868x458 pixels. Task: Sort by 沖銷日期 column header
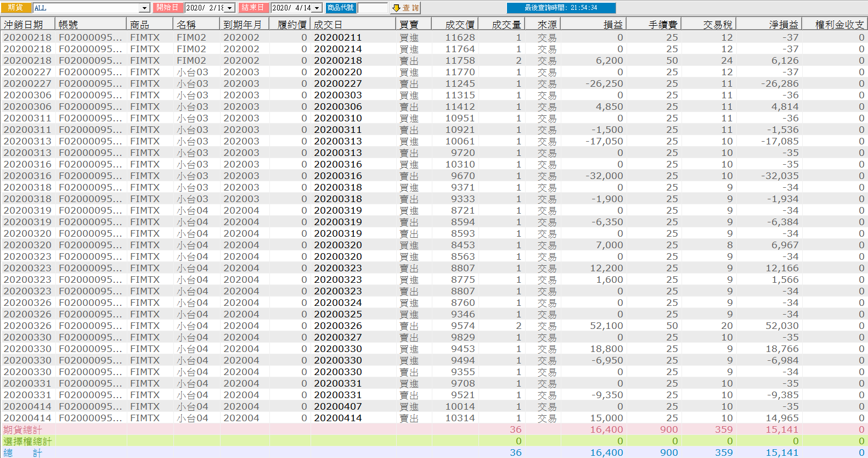28,24
